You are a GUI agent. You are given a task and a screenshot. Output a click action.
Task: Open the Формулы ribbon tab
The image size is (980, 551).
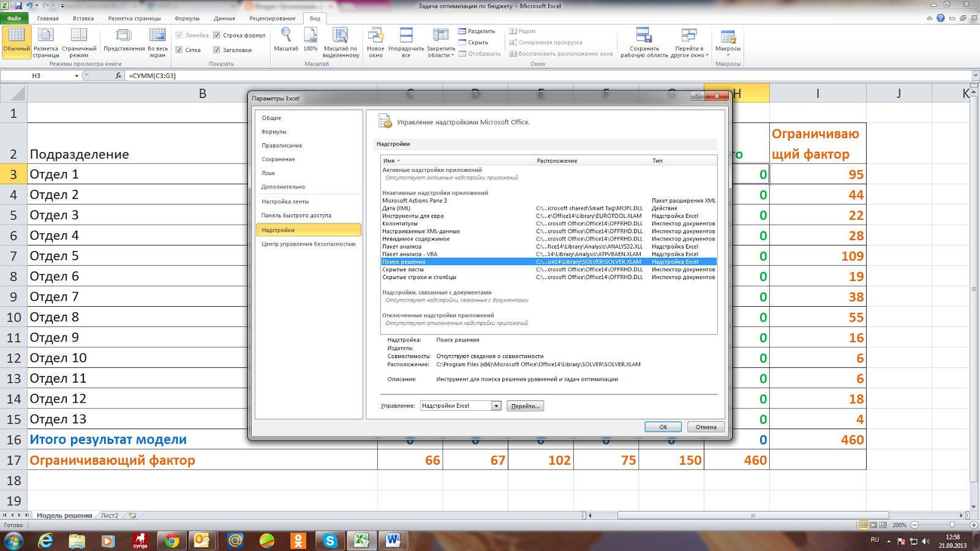coord(187,18)
